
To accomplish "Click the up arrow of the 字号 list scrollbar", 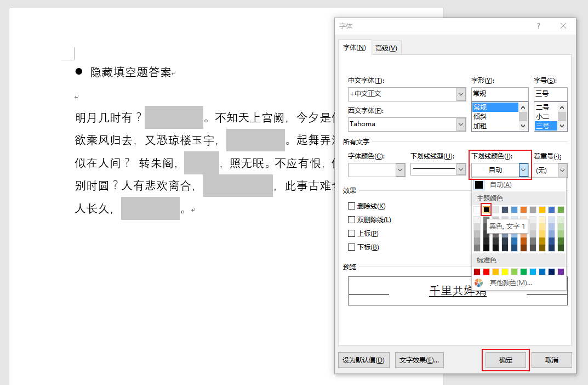I will click(562, 107).
